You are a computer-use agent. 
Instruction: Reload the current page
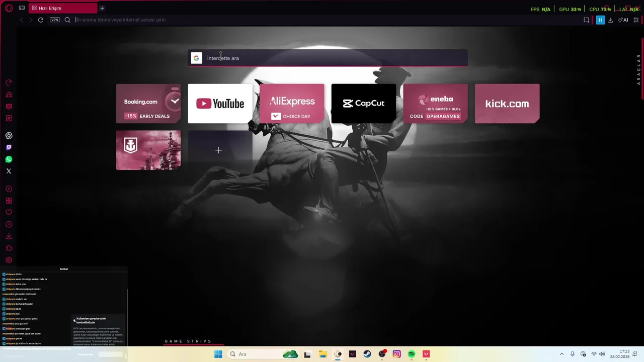tap(41, 20)
